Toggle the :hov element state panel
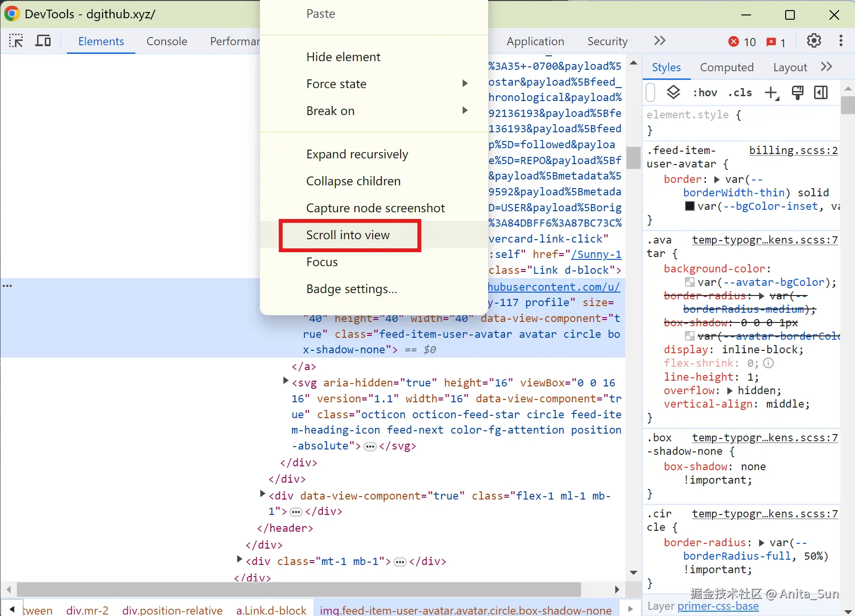The height and width of the screenshot is (616, 855). tap(705, 92)
